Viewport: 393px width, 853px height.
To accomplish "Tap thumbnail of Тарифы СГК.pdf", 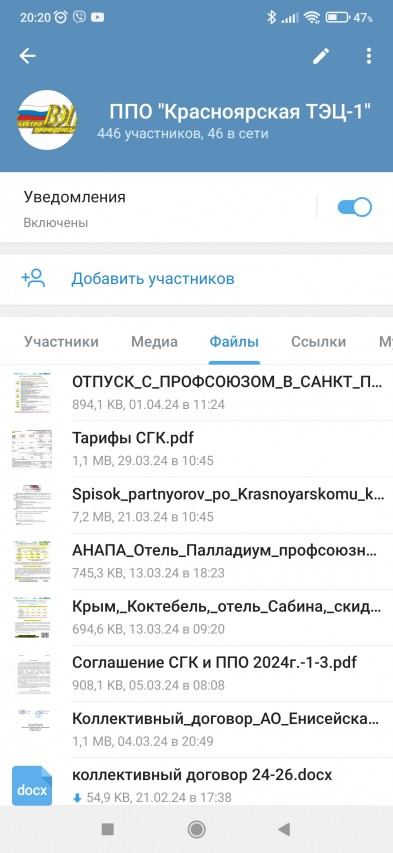I will point(32,449).
